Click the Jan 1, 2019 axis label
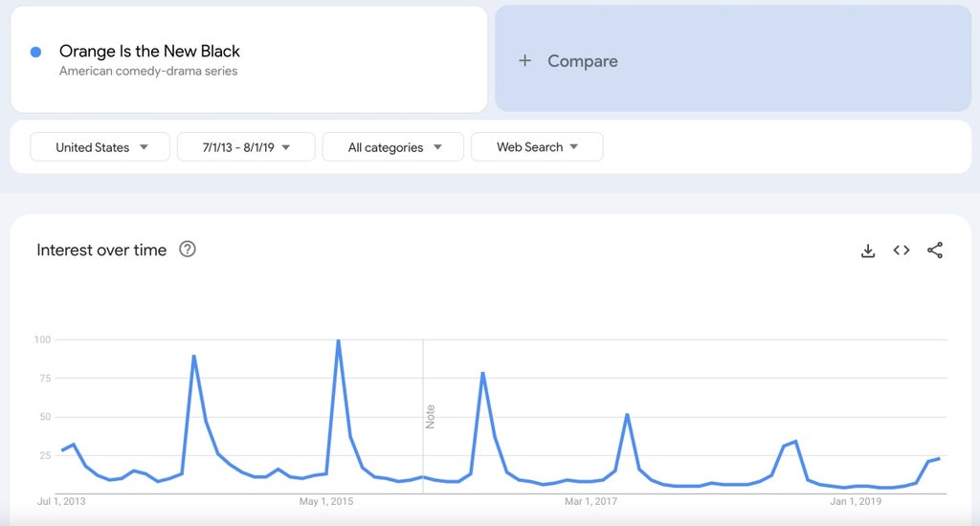 [856, 501]
